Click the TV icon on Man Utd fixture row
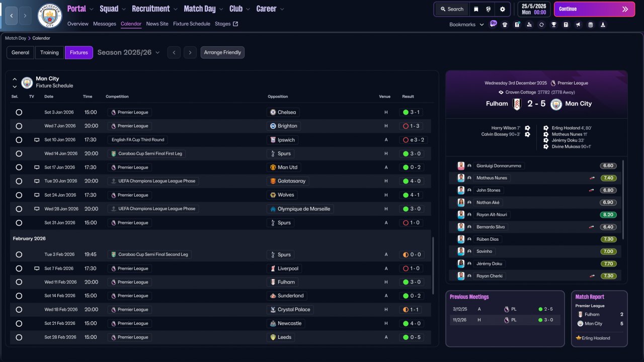The image size is (644, 362). (37, 167)
